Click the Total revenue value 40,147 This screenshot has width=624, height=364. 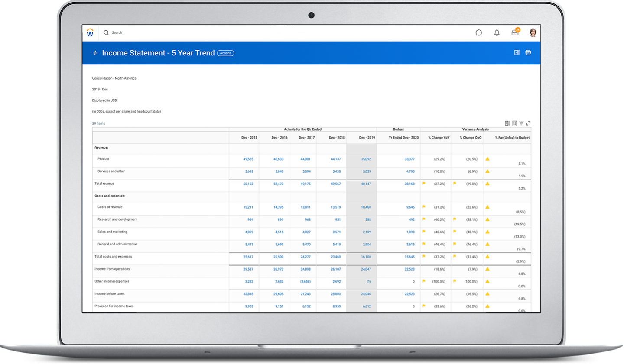(x=365, y=184)
